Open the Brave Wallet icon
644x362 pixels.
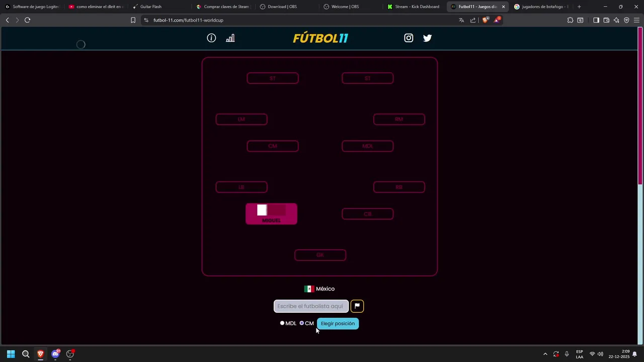point(606,20)
